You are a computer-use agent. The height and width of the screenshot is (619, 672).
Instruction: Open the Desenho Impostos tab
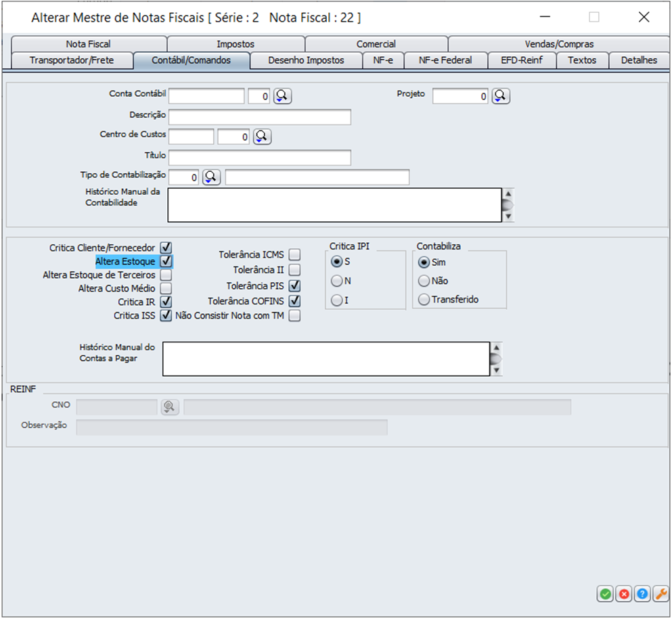point(306,60)
